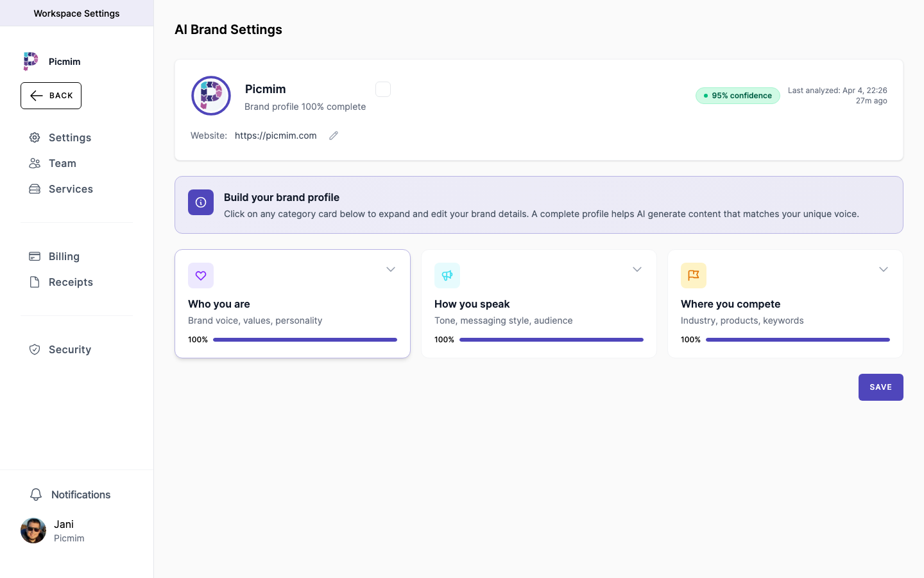
Task: Go to the Billing section
Action: pyautogui.click(x=64, y=256)
